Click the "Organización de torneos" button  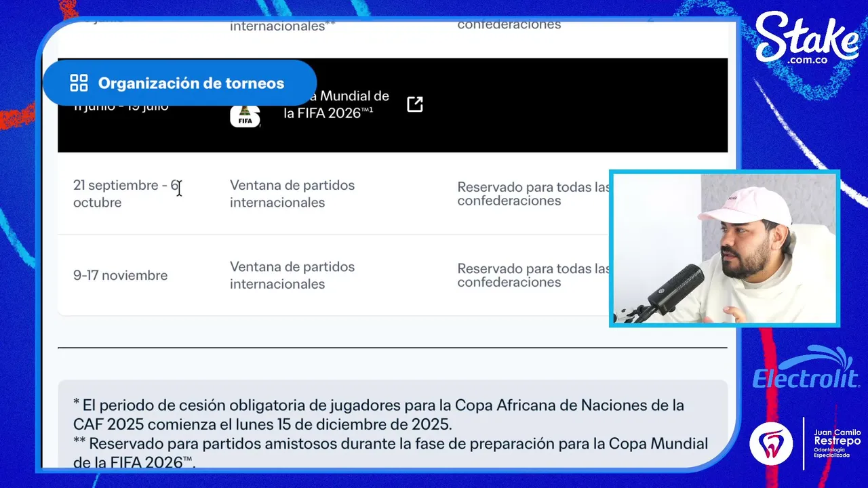pyautogui.click(x=180, y=83)
